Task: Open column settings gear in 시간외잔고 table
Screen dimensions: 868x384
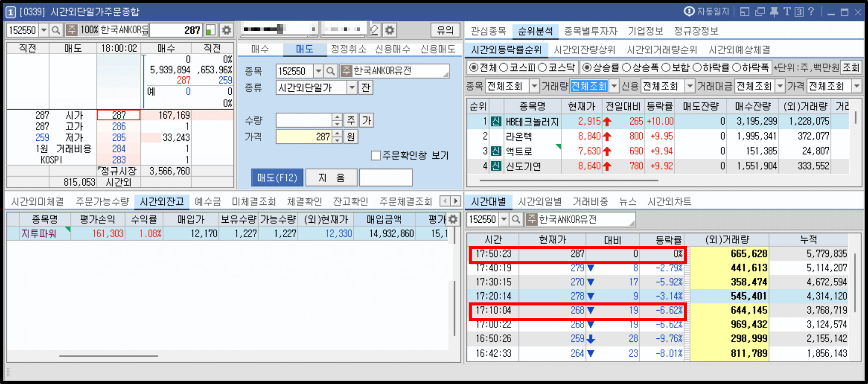Action: tap(453, 220)
